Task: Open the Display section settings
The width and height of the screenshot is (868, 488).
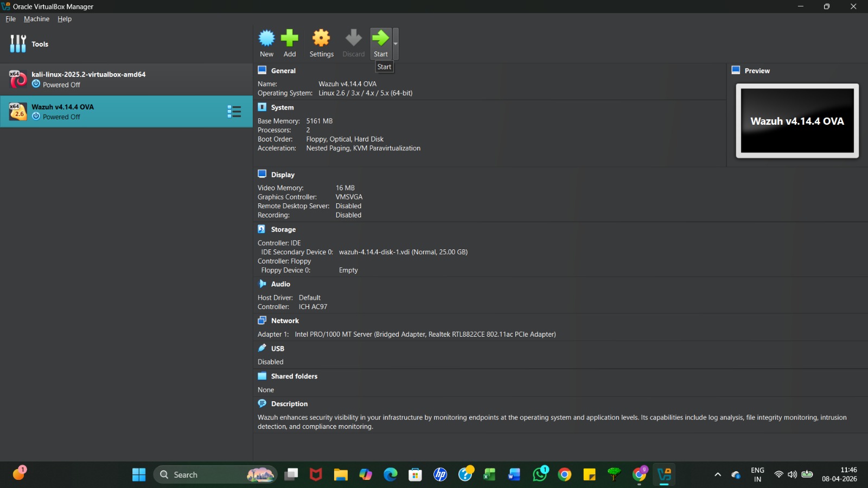Action: point(283,175)
